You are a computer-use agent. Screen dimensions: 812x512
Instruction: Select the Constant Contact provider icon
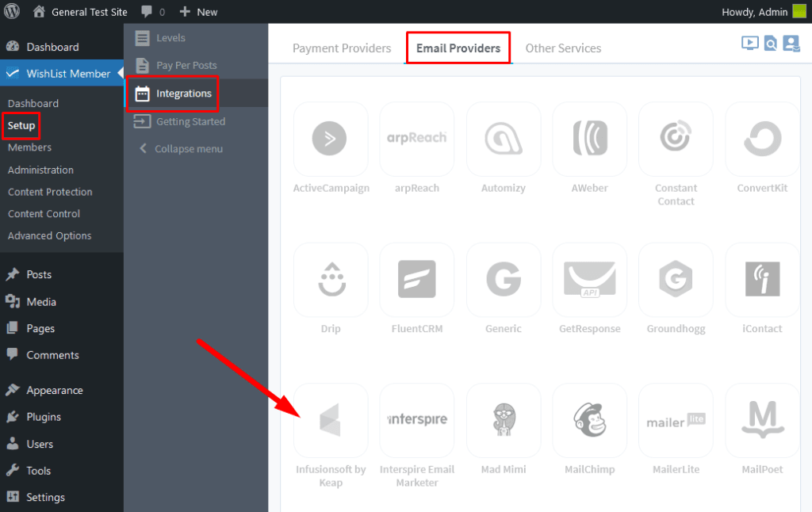coord(676,139)
